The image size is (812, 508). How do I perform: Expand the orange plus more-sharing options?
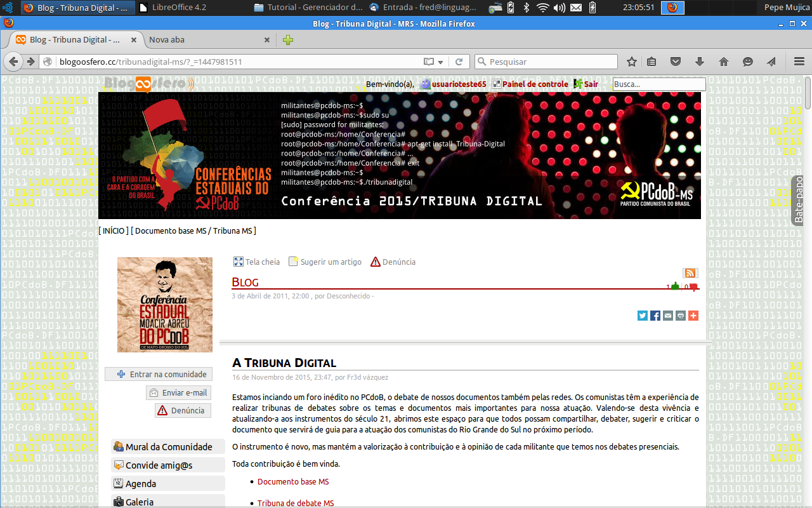[693, 316]
